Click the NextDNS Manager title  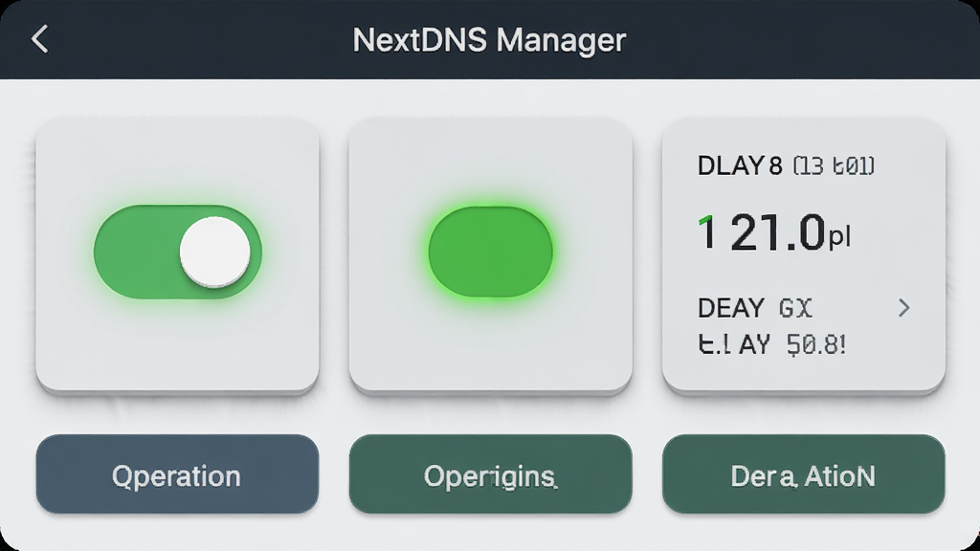489,40
